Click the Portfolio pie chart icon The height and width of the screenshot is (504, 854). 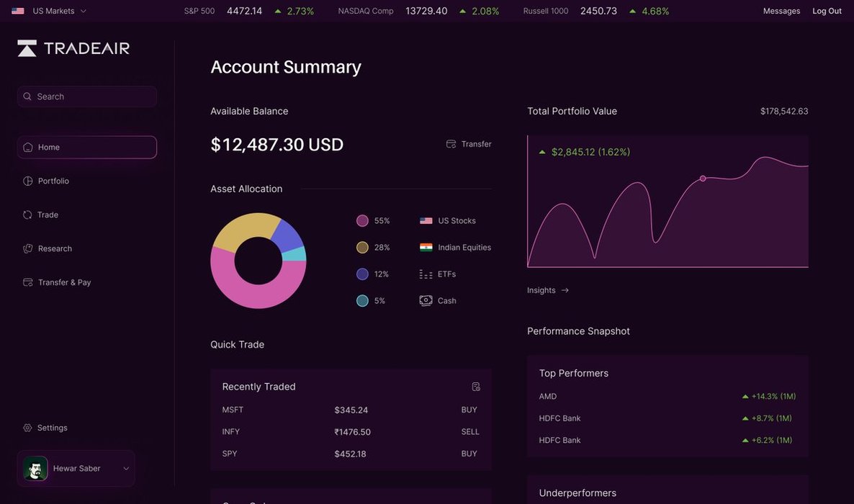[28, 181]
